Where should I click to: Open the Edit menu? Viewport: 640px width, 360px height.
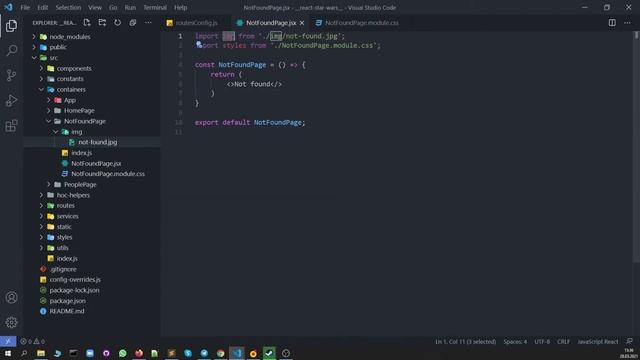(x=42, y=7)
